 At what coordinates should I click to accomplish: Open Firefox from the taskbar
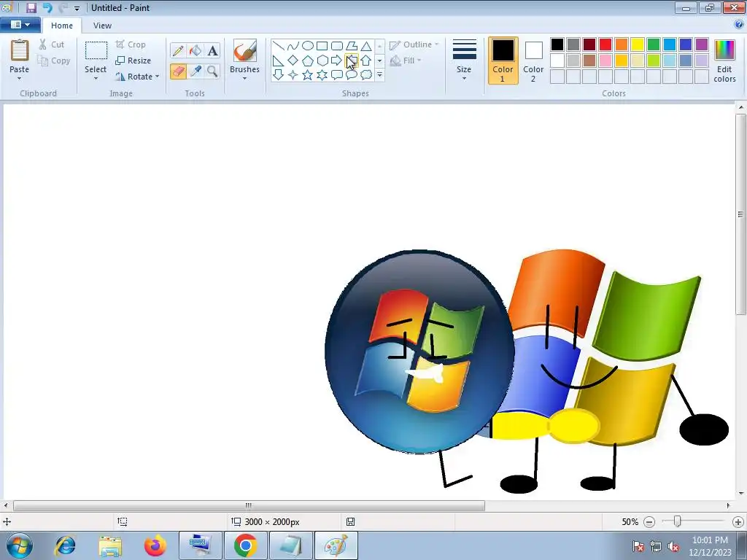[x=155, y=545]
